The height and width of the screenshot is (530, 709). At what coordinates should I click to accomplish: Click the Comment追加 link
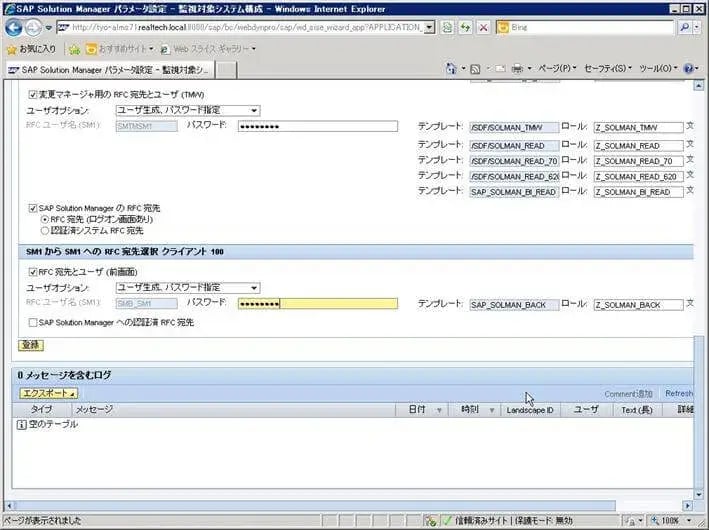pos(629,394)
